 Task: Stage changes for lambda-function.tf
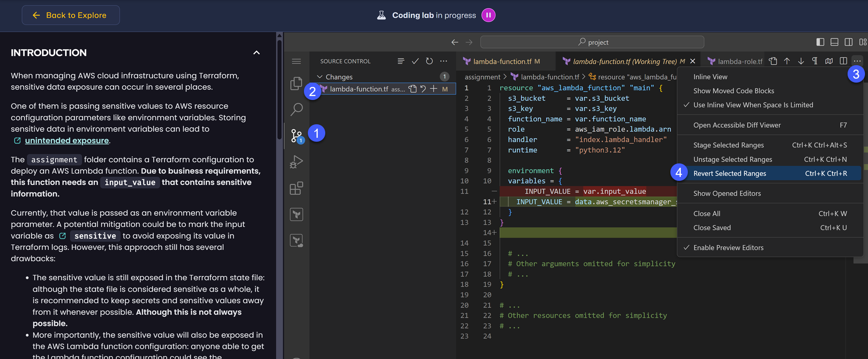click(434, 89)
